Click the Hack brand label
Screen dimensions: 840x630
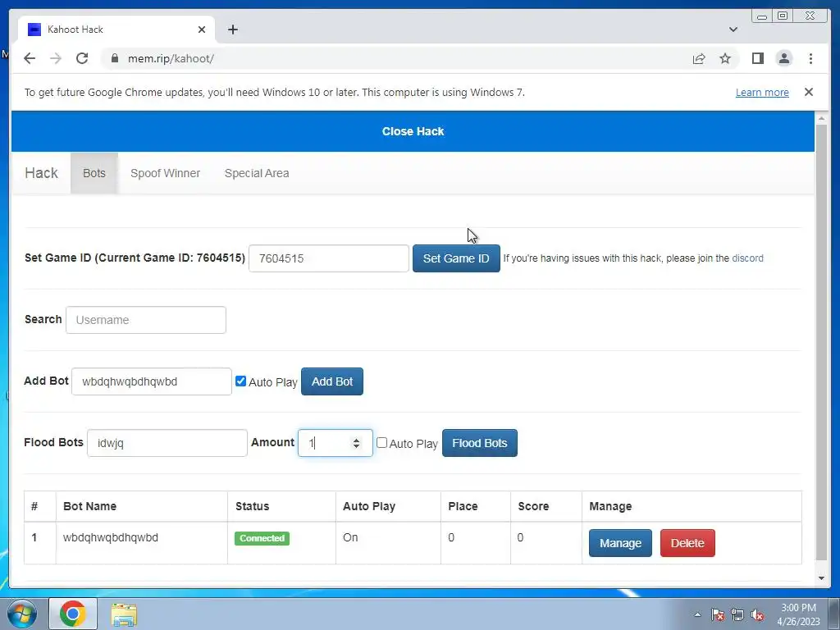[x=41, y=173]
